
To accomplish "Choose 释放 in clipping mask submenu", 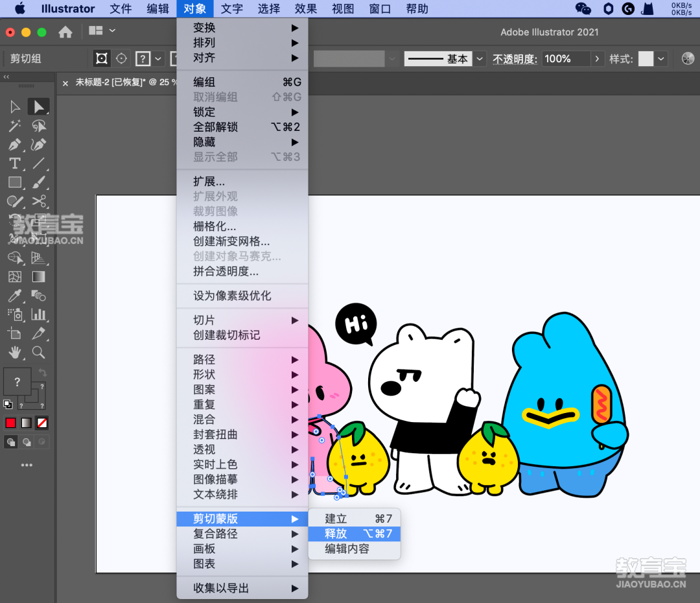I will pos(355,534).
